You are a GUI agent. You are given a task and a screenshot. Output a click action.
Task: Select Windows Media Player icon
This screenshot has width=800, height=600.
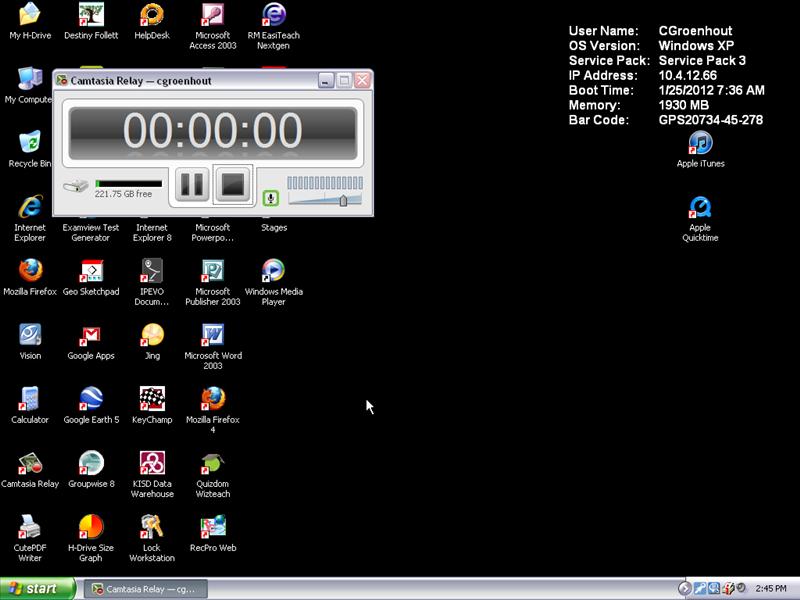[x=274, y=282]
